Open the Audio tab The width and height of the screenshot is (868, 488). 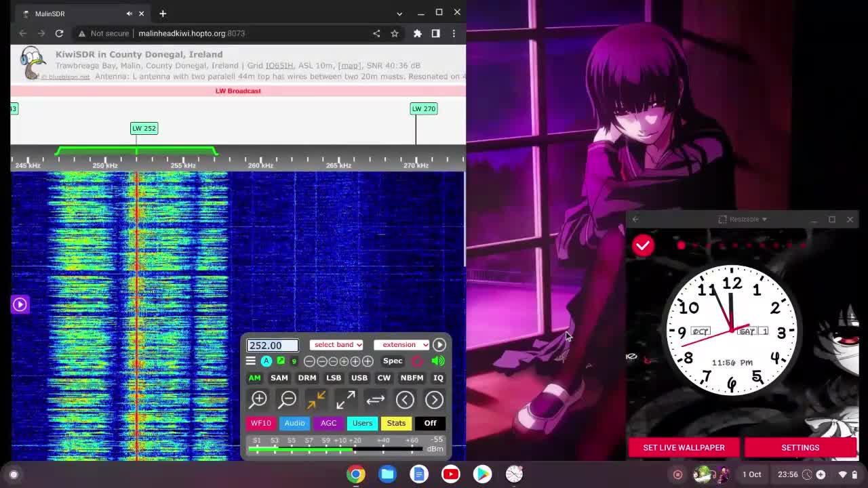tap(294, 423)
